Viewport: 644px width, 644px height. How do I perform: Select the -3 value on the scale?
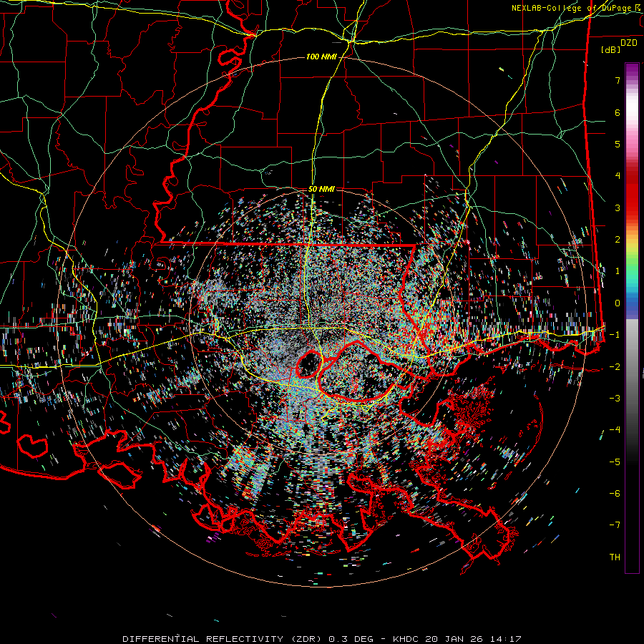[615, 399]
